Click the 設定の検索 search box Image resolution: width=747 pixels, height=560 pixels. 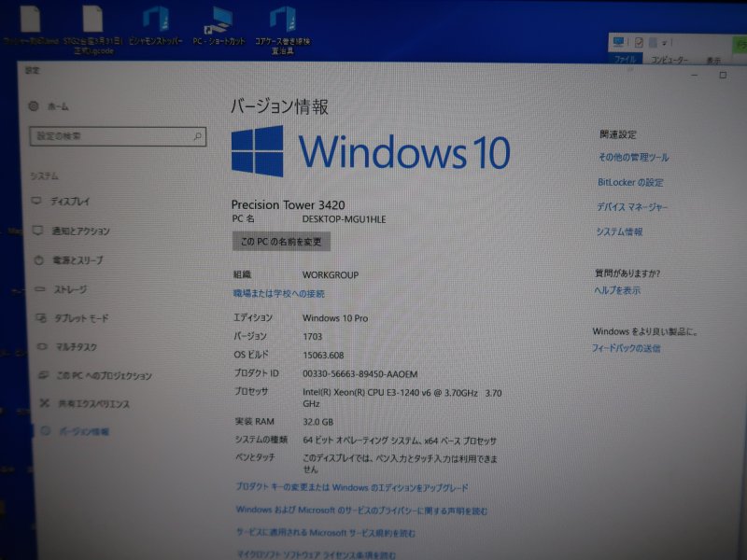point(118,136)
